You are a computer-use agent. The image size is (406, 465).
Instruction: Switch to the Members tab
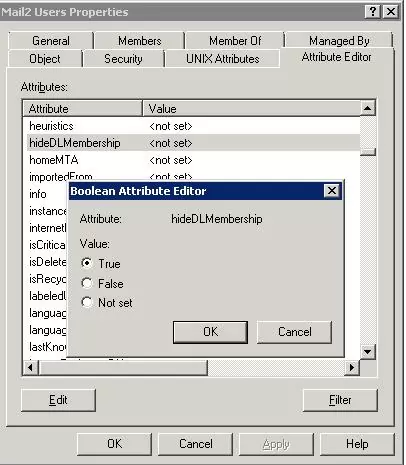140,41
